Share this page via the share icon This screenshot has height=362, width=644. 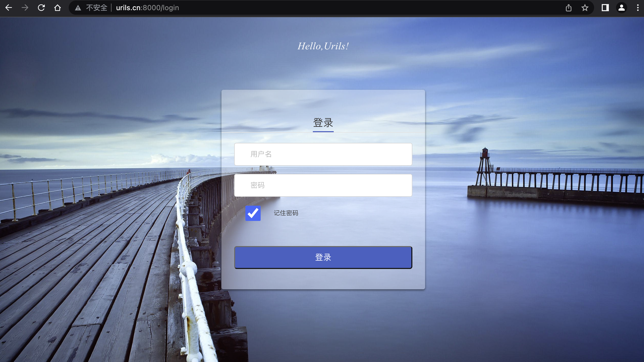click(x=569, y=8)
